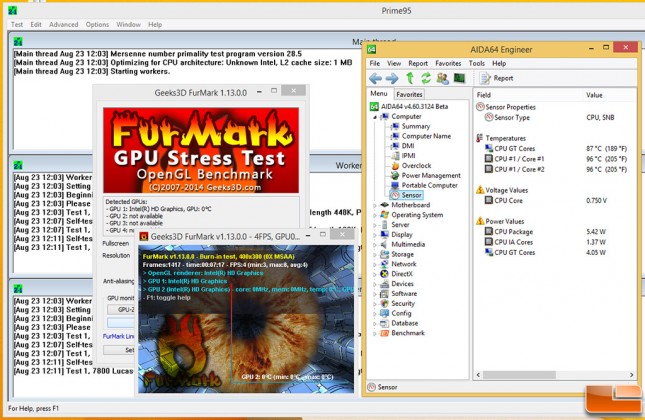Collapse the Computer tree node

tap(375, 117)
